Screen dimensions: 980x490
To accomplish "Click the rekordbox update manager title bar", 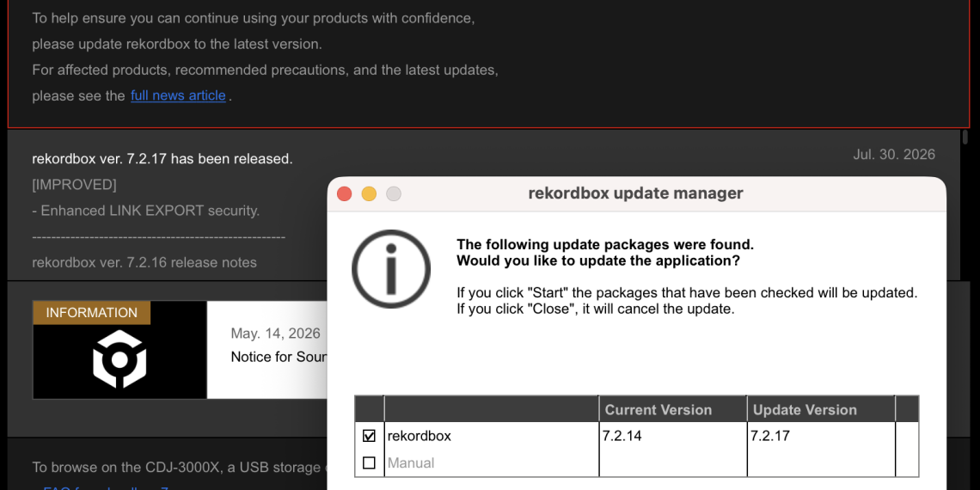I will tap(635, 193).
